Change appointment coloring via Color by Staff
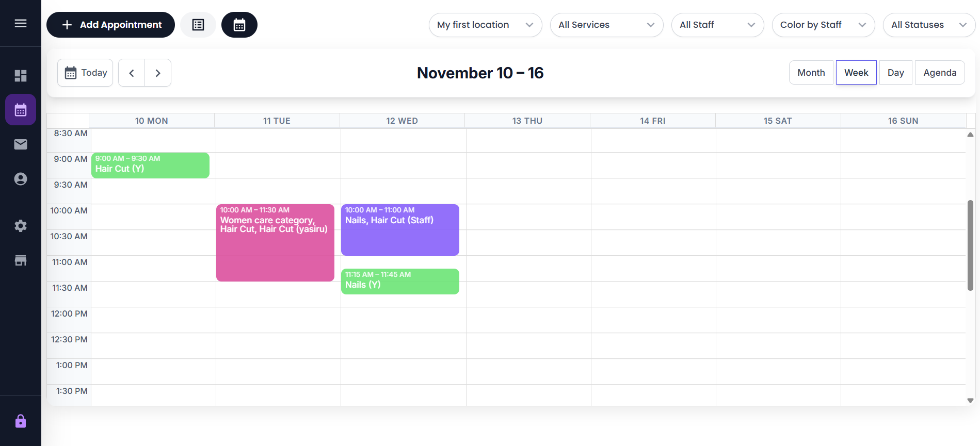980x446 pixels. pos(823,24)
